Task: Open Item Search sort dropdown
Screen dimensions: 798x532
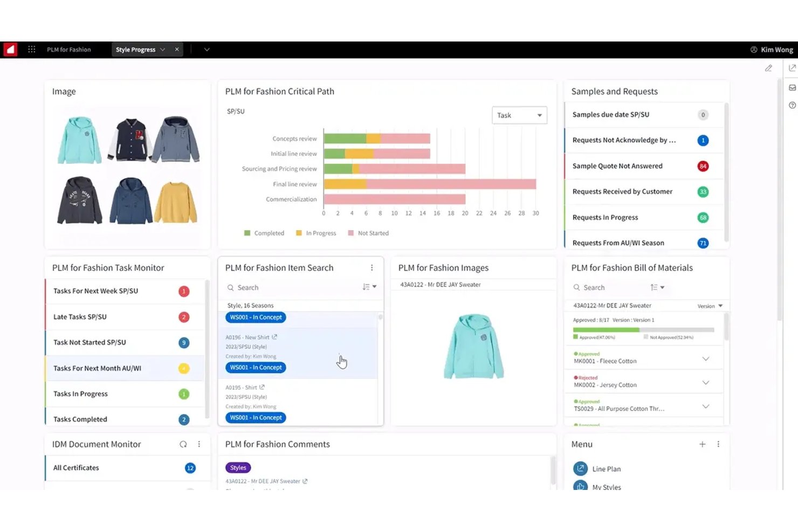Action: pos(369,287)
